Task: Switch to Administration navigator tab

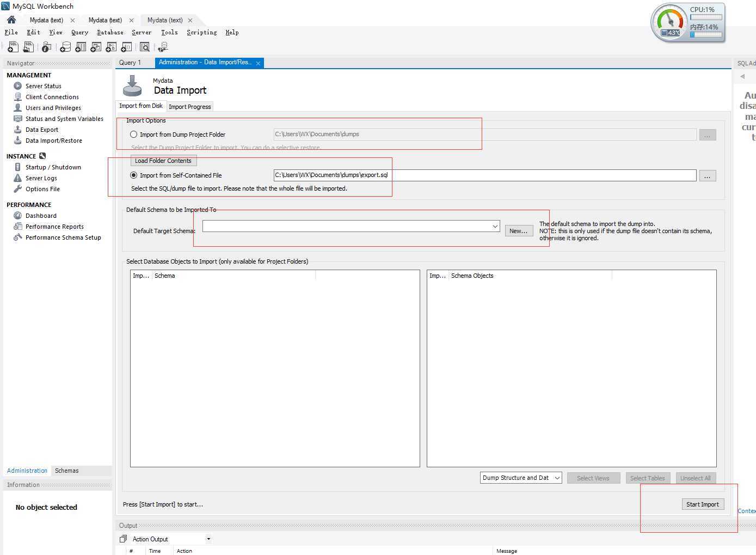Action: (x=27, y=471)
